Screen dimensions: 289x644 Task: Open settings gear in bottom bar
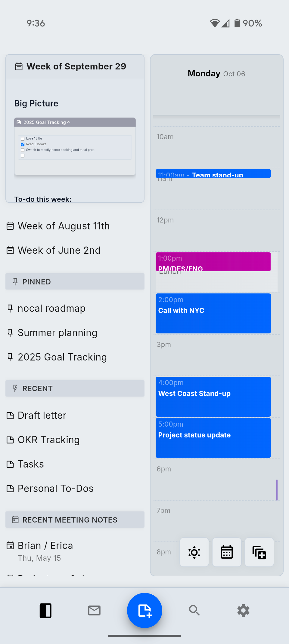point(243,610)
